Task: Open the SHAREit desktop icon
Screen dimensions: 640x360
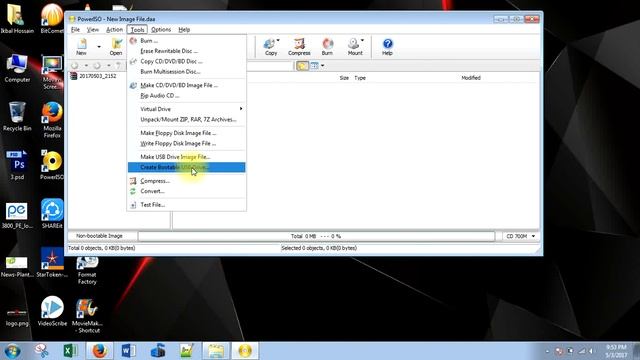Action: coord(52,213)
